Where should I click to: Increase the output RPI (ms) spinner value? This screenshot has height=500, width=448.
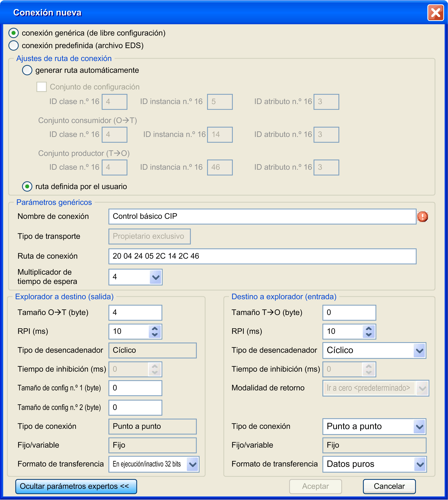[x=155, y=329]
